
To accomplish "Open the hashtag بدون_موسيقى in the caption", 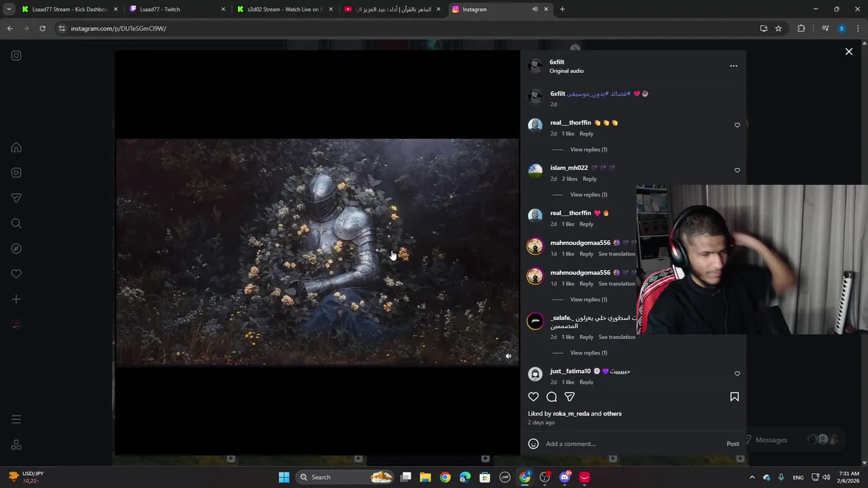I will point(587,94).
